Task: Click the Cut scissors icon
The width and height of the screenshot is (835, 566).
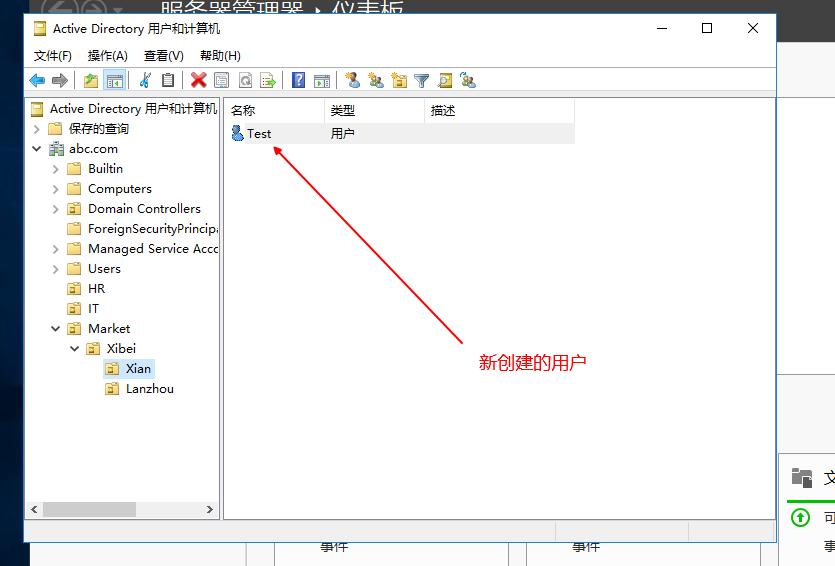Action: (x=145, y=81)
